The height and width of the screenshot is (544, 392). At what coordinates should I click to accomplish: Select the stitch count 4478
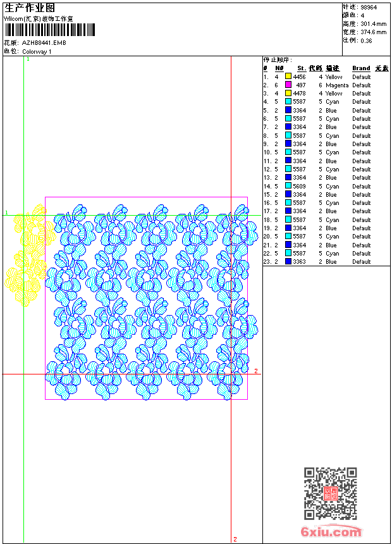click(300, 94)
